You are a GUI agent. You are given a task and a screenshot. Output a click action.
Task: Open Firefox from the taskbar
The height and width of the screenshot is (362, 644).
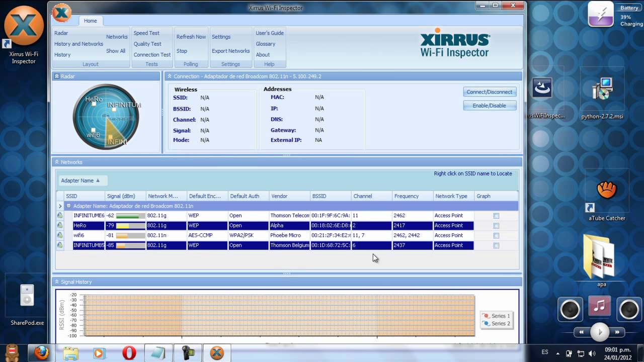(x=41, y=353)
